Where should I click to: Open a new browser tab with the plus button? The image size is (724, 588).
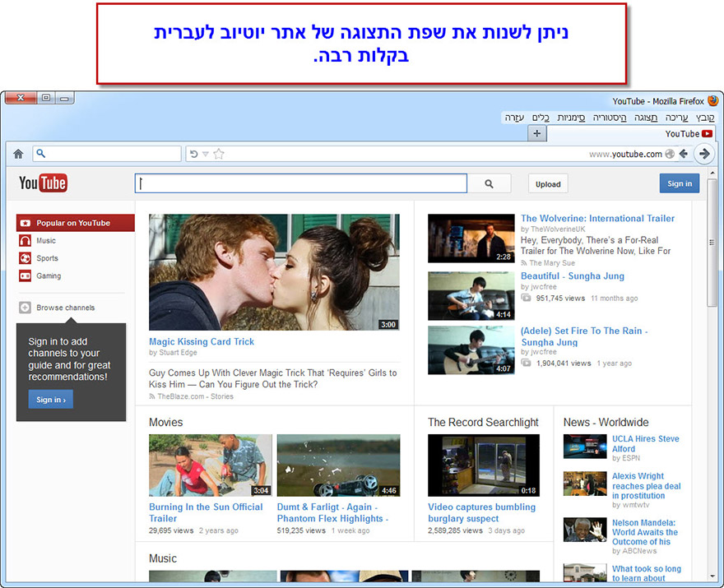coord(536,132)
